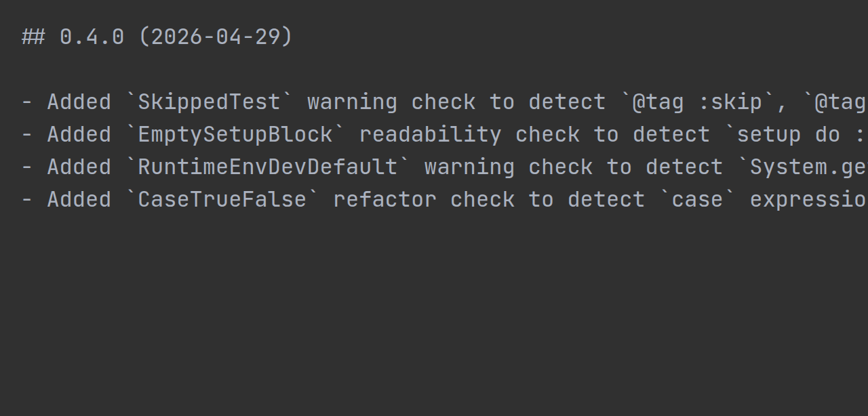
Task: Click the ## markdown heading marker
Action: coord(33,37)
